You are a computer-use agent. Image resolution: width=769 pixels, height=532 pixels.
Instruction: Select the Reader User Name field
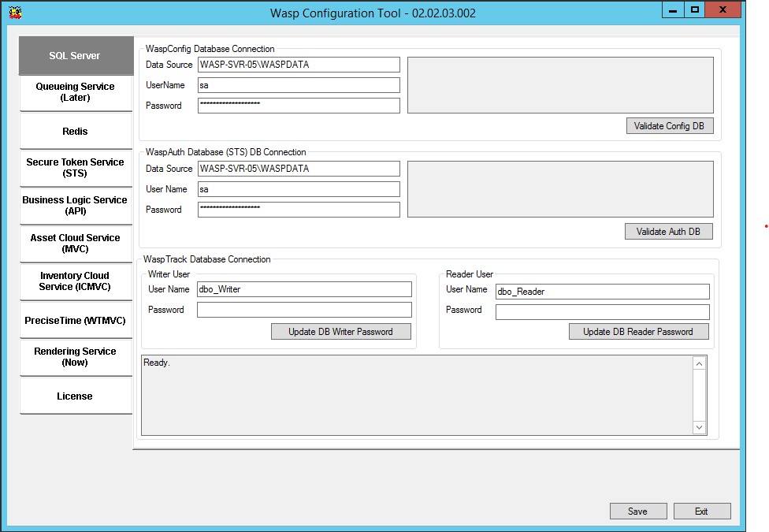pos(603,292)
